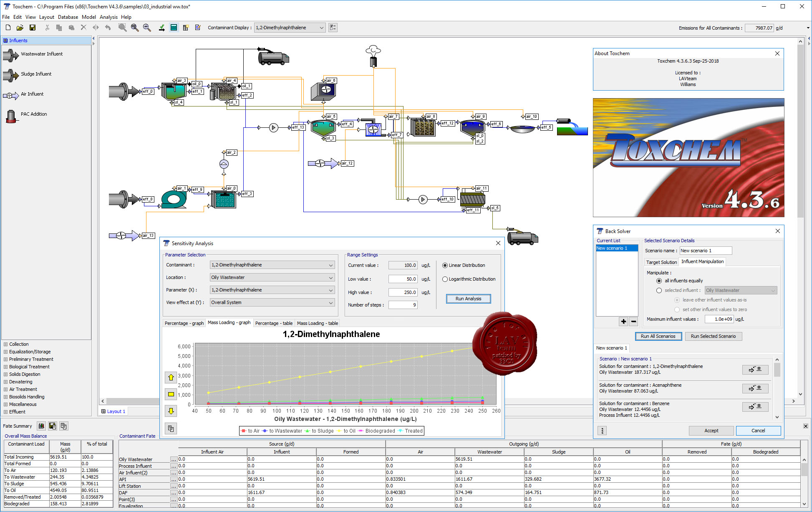This screenshot has width=812, height=512.
Task: Click the plus add-scenario button
Action: click(623, 321)
